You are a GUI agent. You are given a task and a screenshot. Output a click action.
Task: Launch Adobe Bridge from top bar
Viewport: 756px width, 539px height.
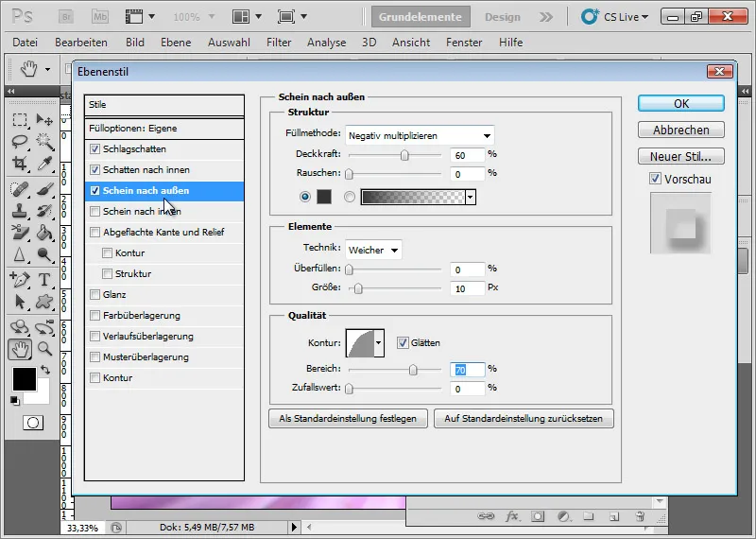pos(66,17)
